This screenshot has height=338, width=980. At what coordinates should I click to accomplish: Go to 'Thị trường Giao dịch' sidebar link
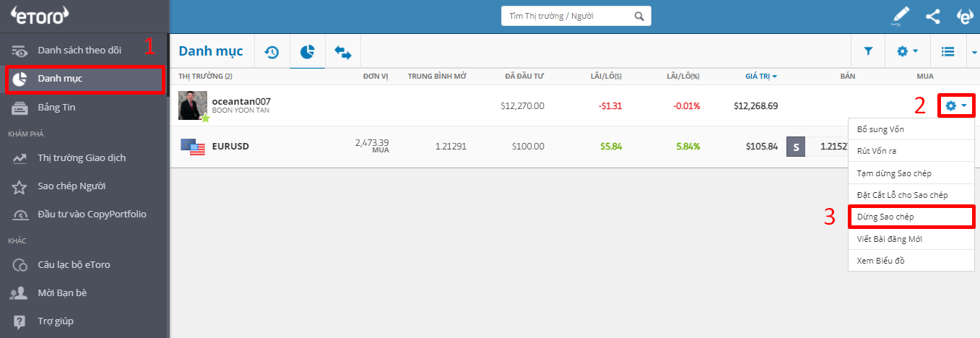click(x=82, y=157)
